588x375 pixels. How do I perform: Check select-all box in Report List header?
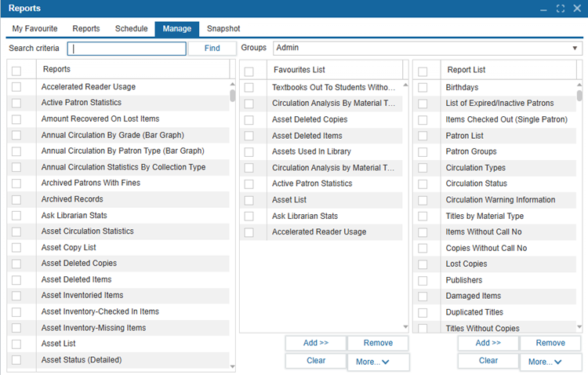[423, 71]
